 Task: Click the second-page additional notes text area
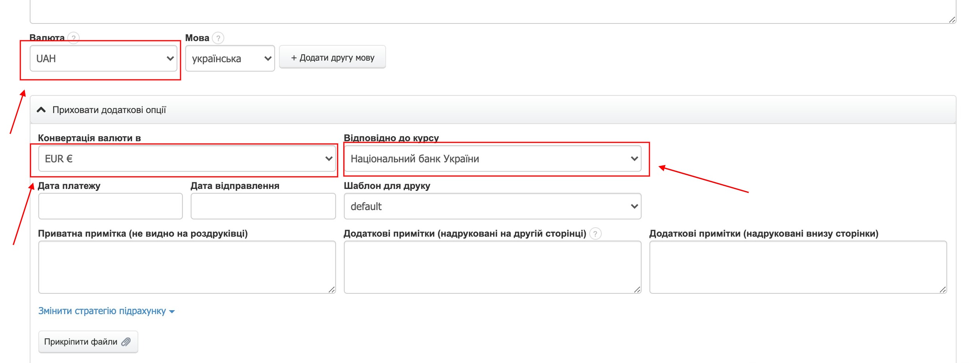coord(492,267)
